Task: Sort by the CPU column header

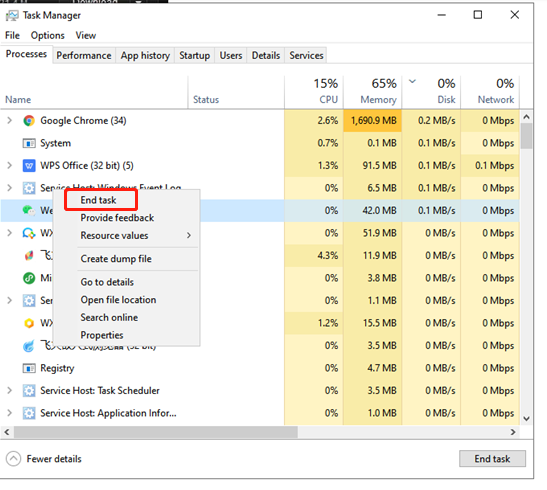Action: tap(314, 93)
